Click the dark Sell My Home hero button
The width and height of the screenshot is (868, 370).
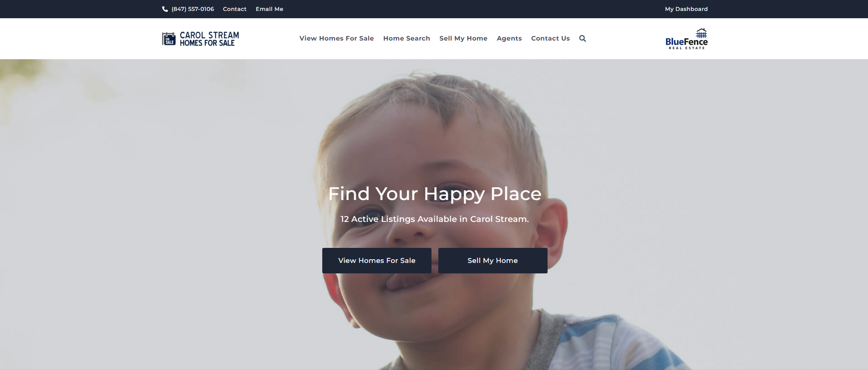[x=492, y=261]
